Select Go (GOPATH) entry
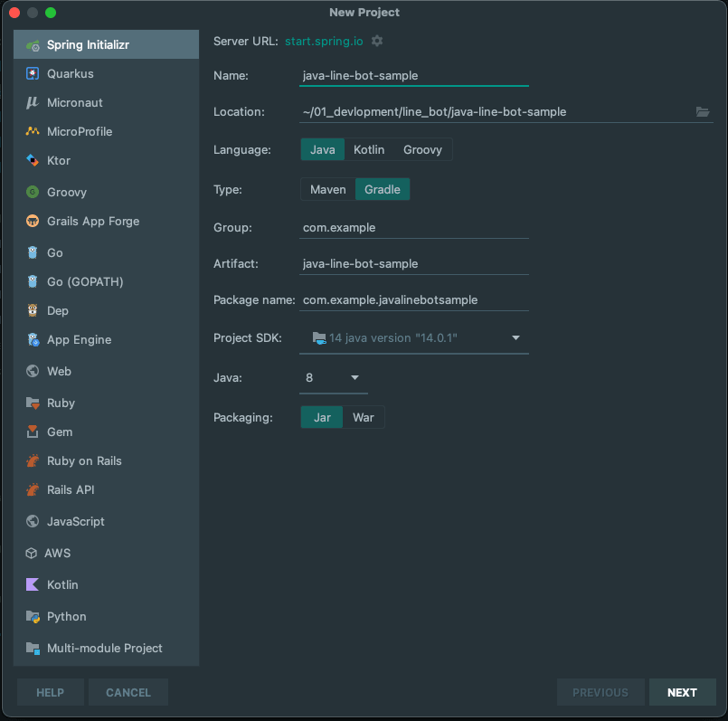This screenshot has width=728, height=721. [107, 281]
